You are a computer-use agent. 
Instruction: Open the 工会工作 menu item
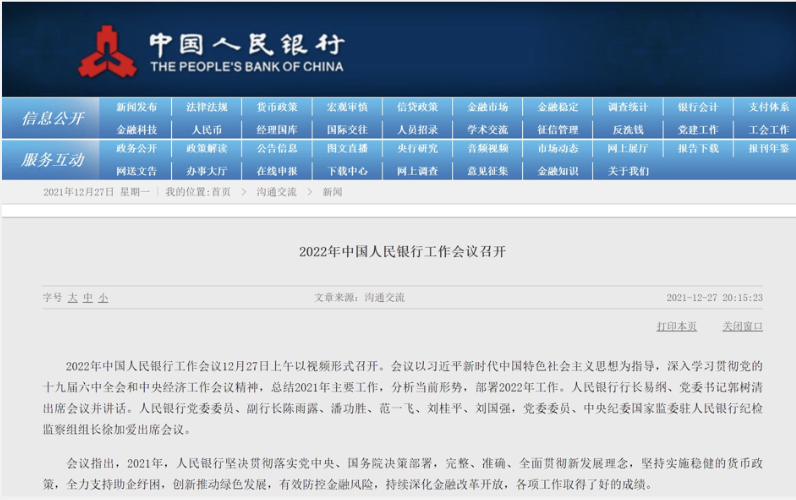pyautogui.click(x=769, y=130)
